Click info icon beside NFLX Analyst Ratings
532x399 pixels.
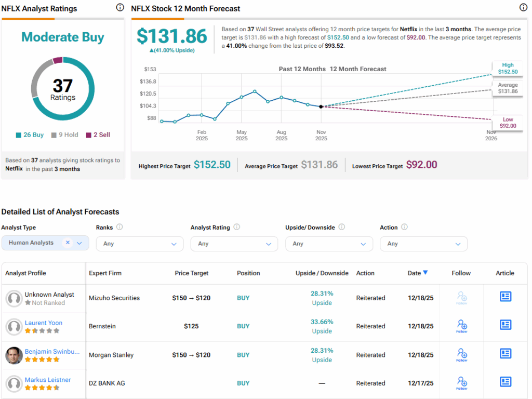click(120, 8)
